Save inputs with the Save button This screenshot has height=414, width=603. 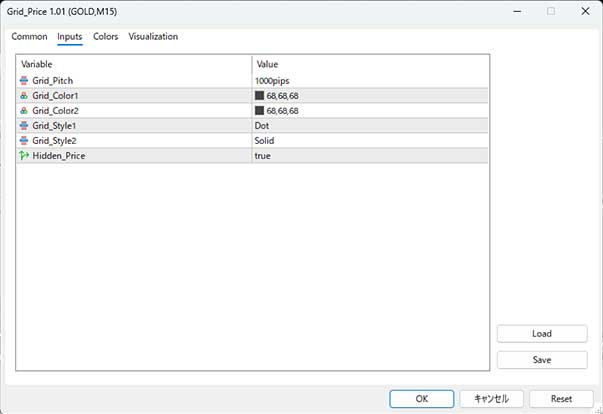coord(542,360)
